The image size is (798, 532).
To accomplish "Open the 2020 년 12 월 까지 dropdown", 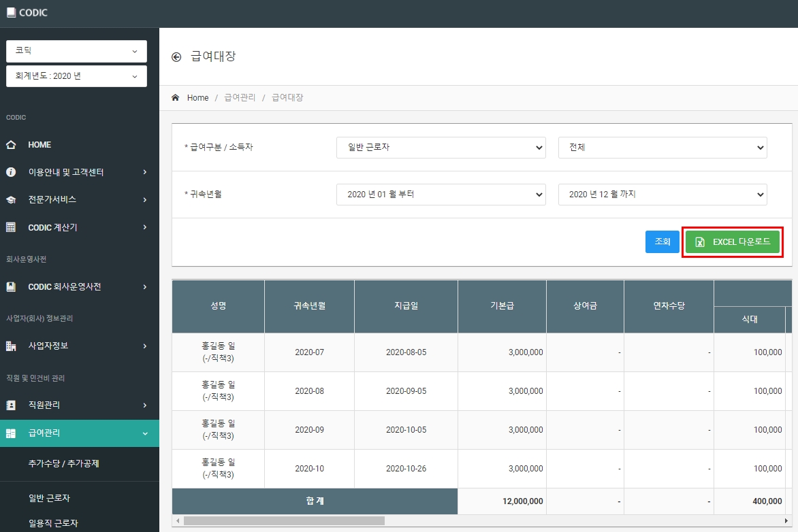I will (662, 195).
